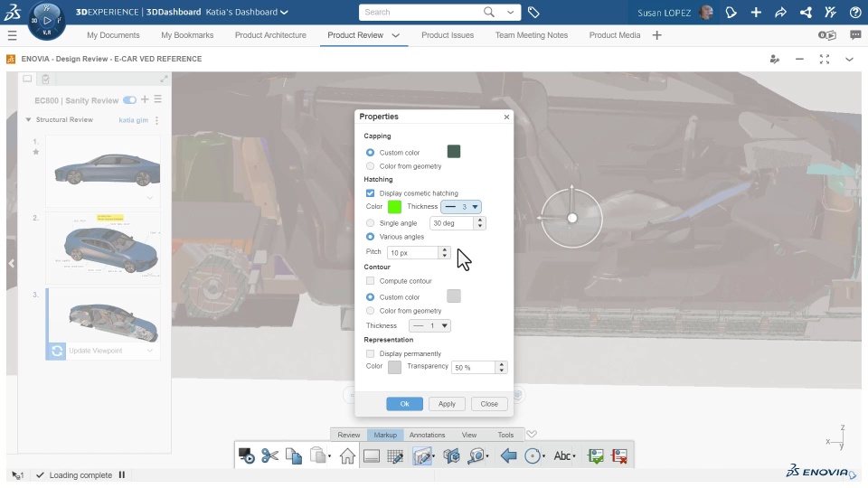
Task: Open the Product Issues tab
Action: (x=448, y=35)
